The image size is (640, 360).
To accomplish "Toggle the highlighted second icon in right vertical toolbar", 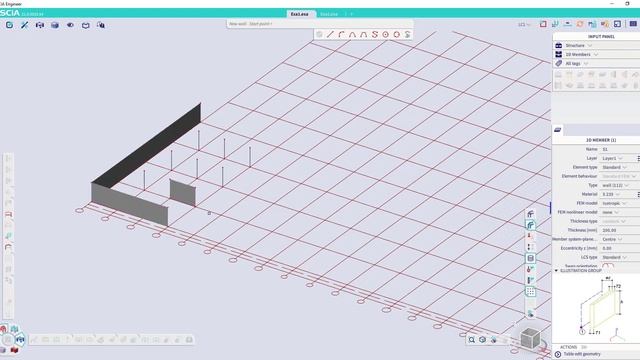I will click(x=530, y=225).
